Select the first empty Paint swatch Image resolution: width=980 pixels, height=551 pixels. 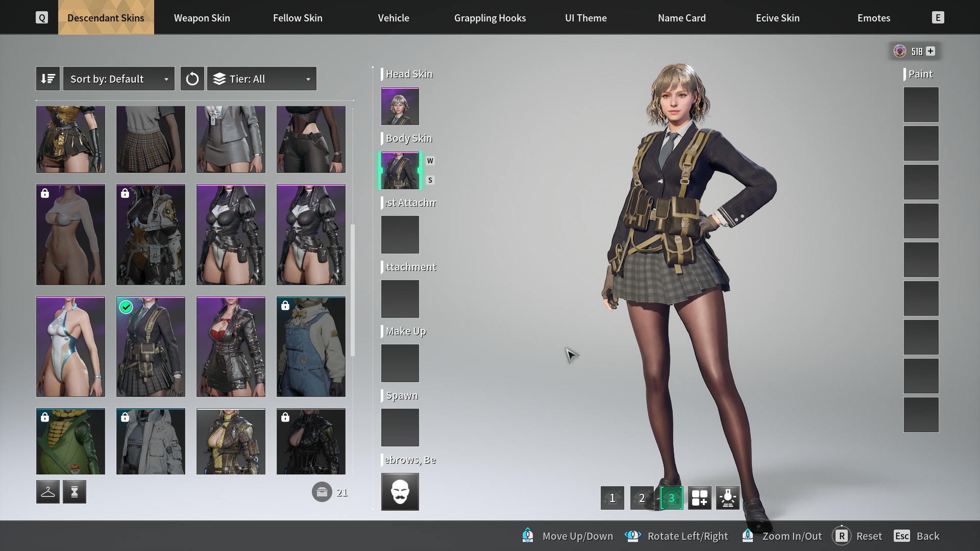click(x=921, y=105)
